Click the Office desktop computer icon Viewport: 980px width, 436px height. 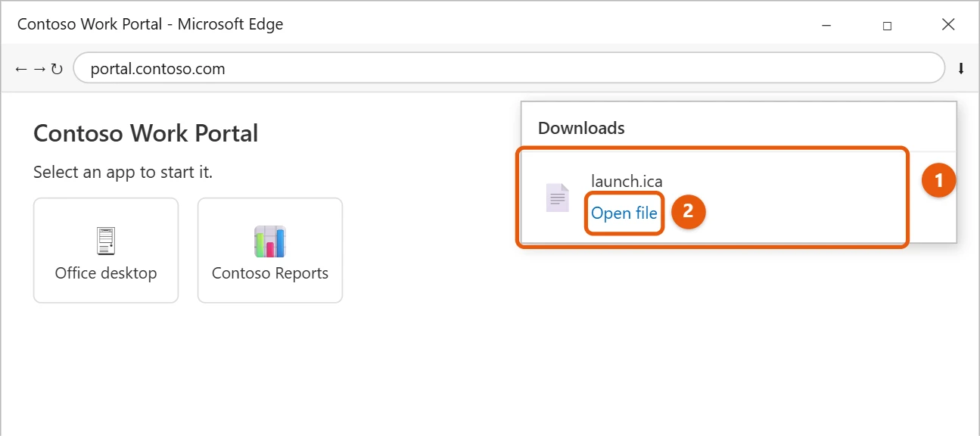(x=106, y=241)
